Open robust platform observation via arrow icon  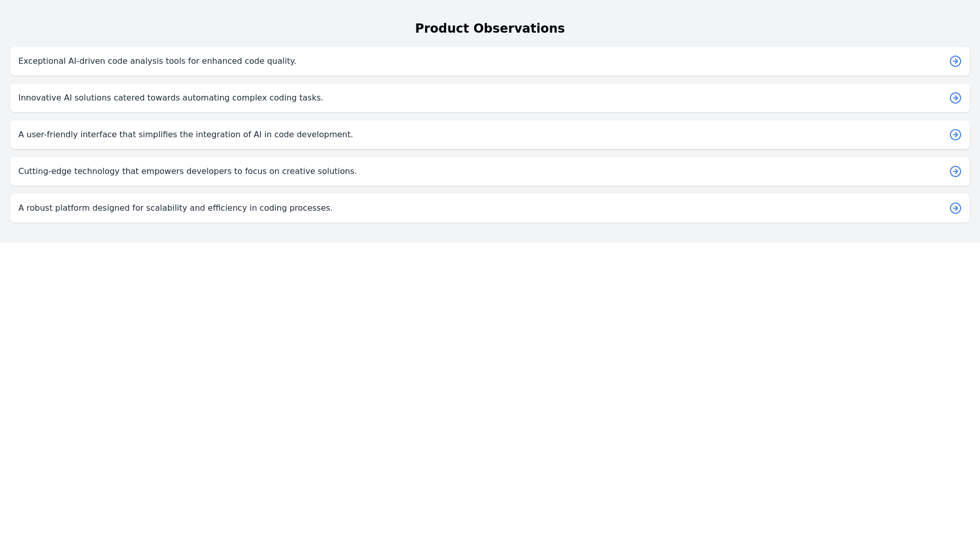tap(955, 208)
